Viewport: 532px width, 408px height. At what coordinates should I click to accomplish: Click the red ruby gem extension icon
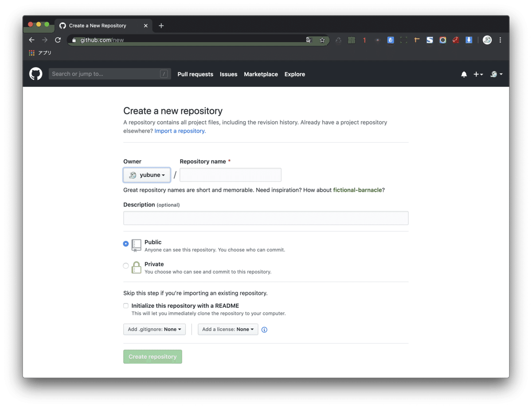coord(455,40)
